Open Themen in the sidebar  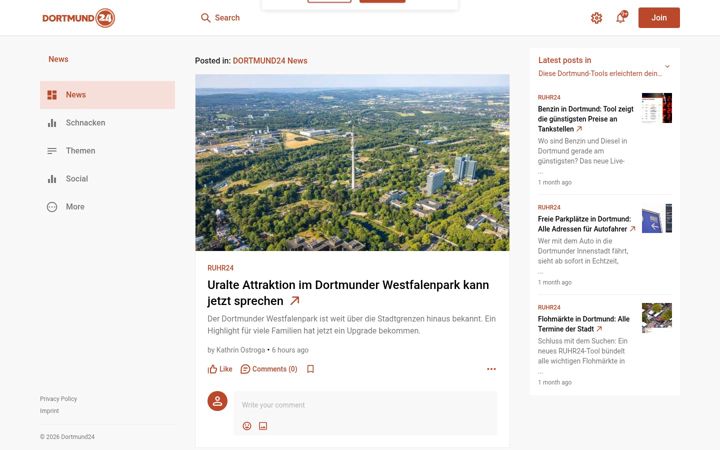pos(107,151)
